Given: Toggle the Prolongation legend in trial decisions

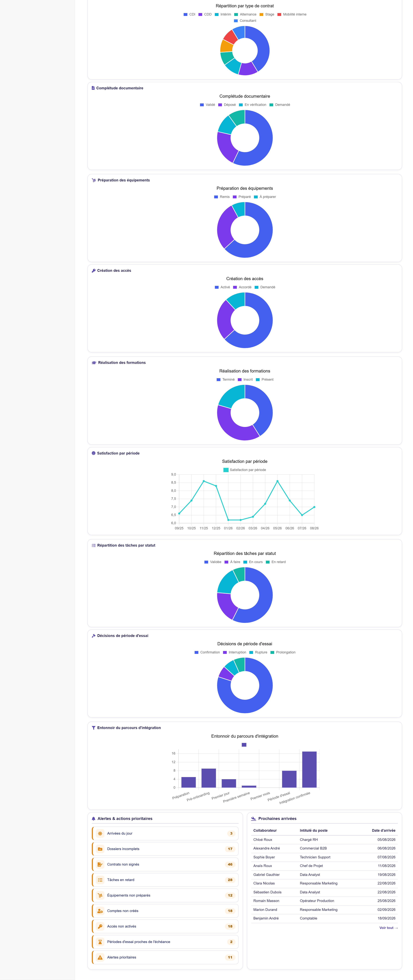Looking at the screenshot, I should tap(283, 652).
